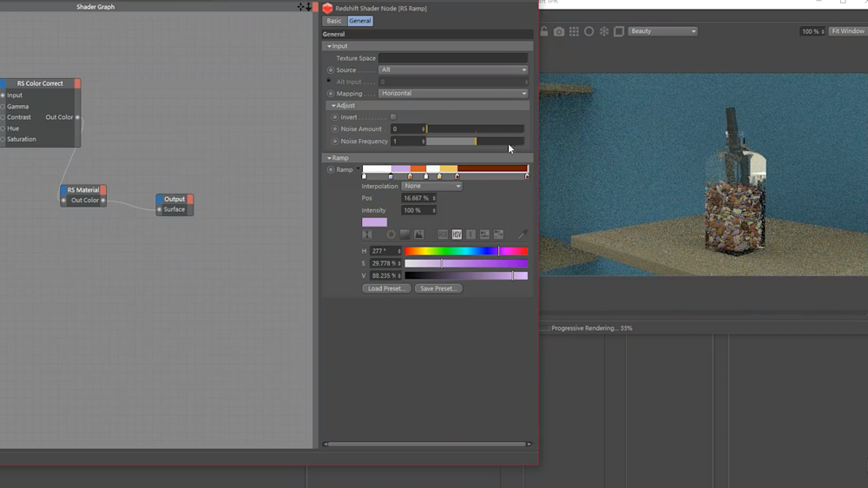This screenshot has width=868, height=488.
Task: Select the Kelvin K color mode icon
Action: 470,234
